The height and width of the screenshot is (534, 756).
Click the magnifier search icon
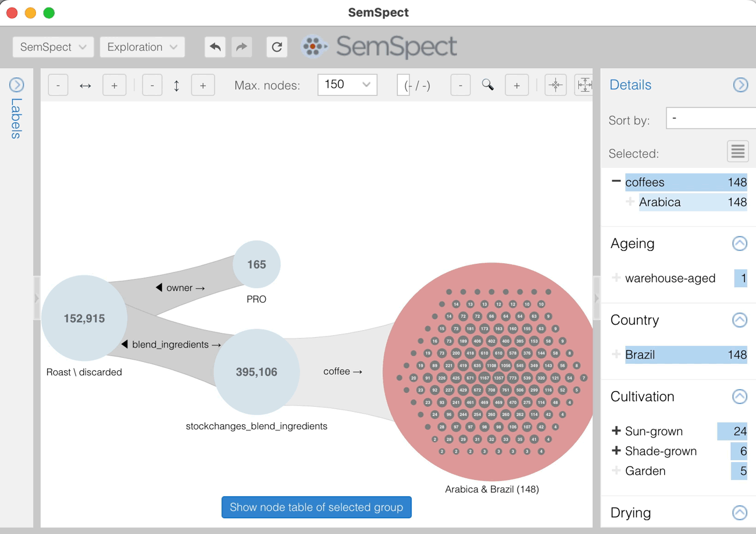488,85
